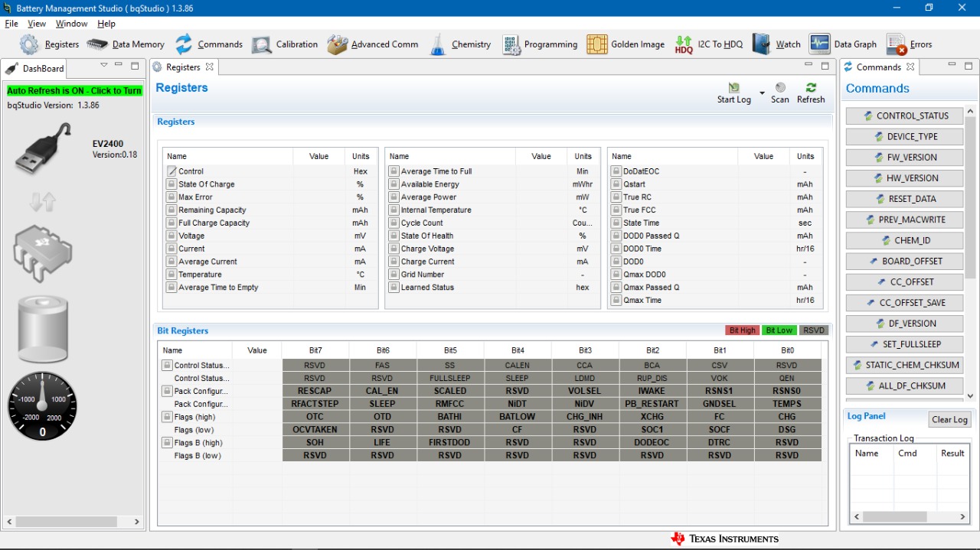Click the current gauge dial
The height and width of the screenshot is (550, 980).
42,405
